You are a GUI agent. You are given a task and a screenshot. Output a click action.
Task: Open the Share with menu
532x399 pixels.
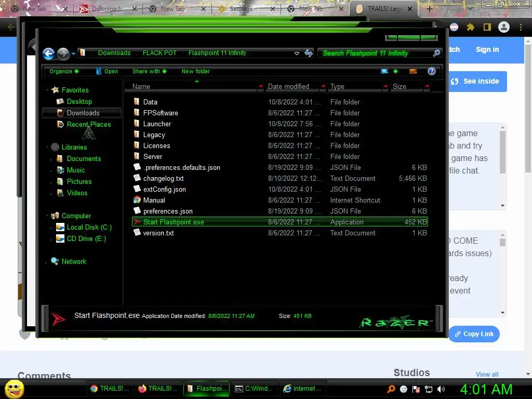coord(149,71)
